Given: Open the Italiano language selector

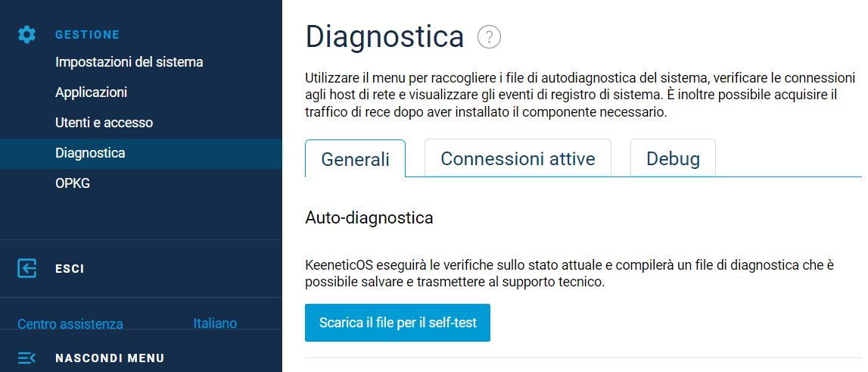Looking at the screenshot, I should click(215, 324).
